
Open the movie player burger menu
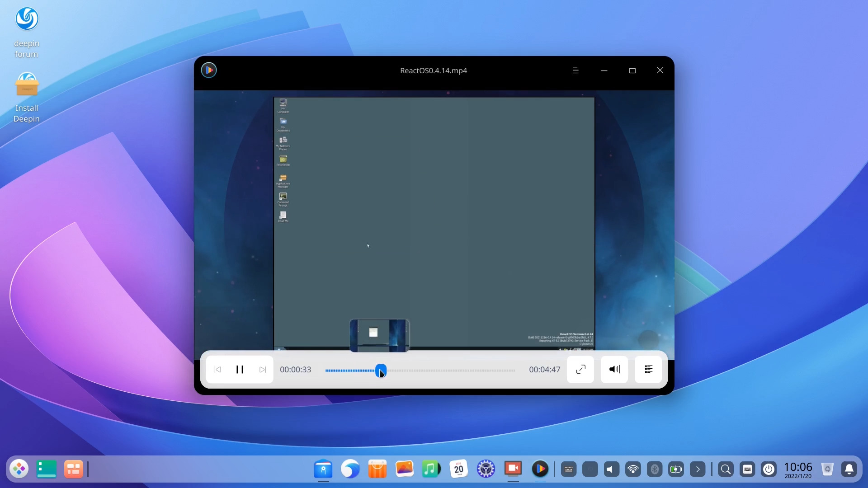[576, 70]
